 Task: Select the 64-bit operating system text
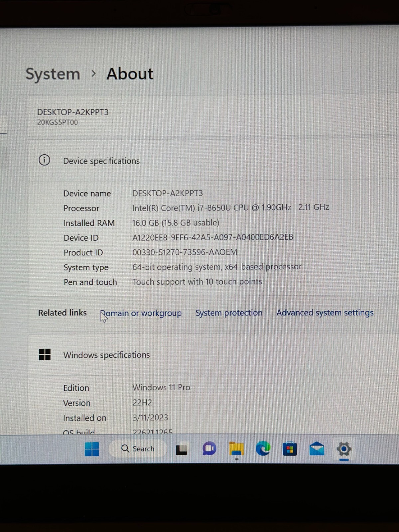click(x=217, y=267)
